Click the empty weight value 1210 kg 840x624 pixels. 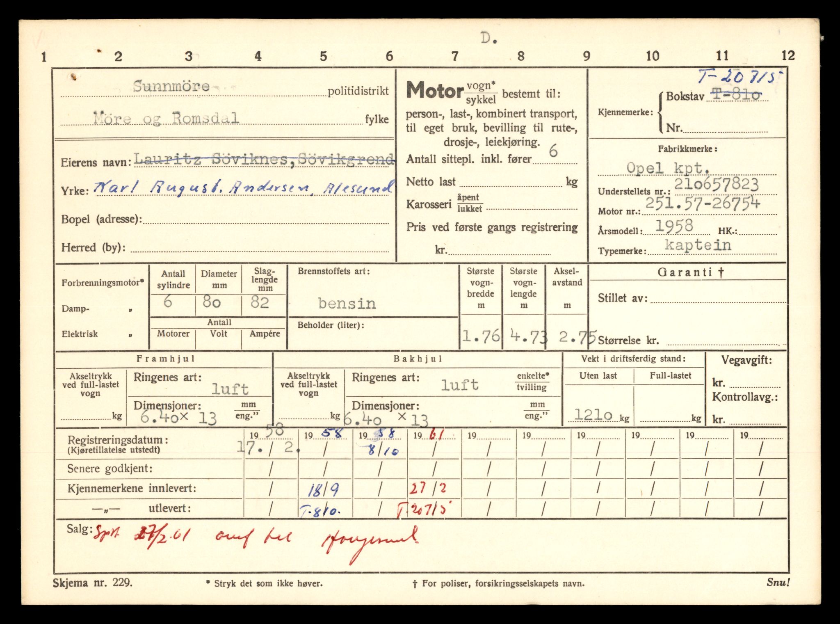pos(593,415)
